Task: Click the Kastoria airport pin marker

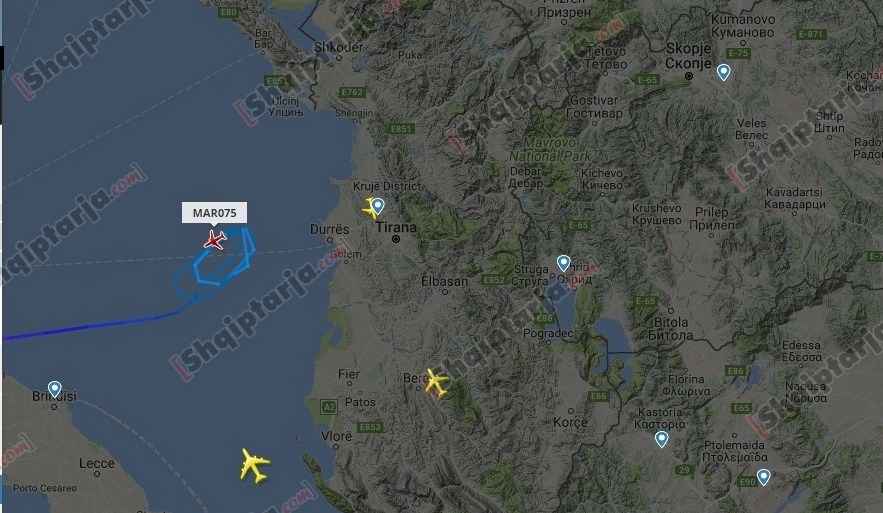Action: click(662, 439)
